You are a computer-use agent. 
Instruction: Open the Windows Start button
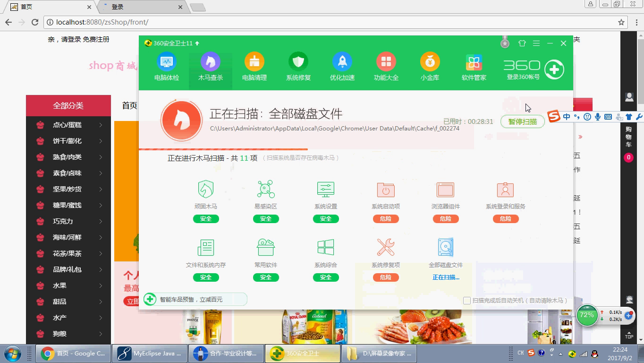pos(12,353)
